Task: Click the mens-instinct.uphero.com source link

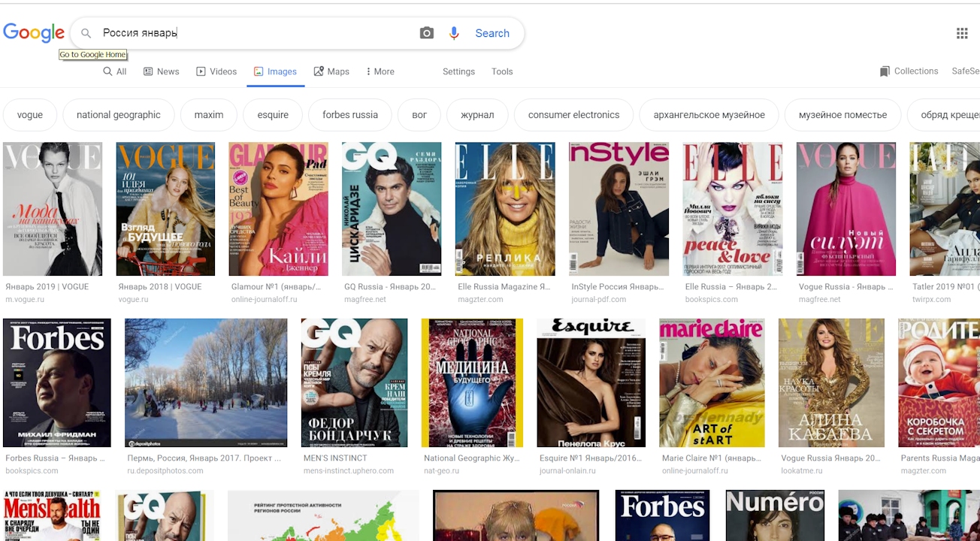Action: point(349,471)
